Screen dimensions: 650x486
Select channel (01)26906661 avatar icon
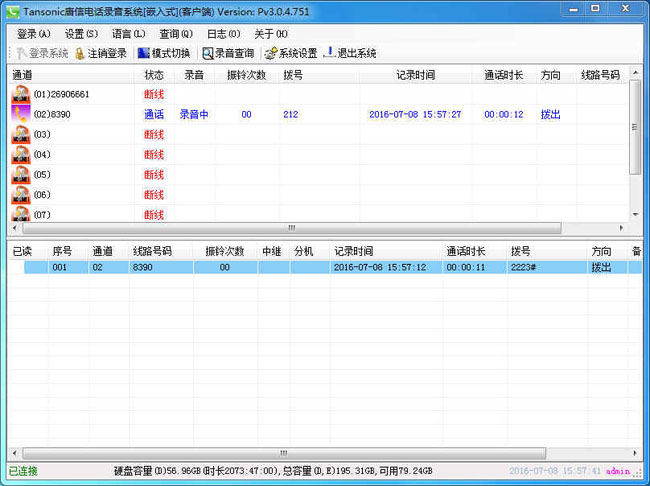(x=21, y=94)
